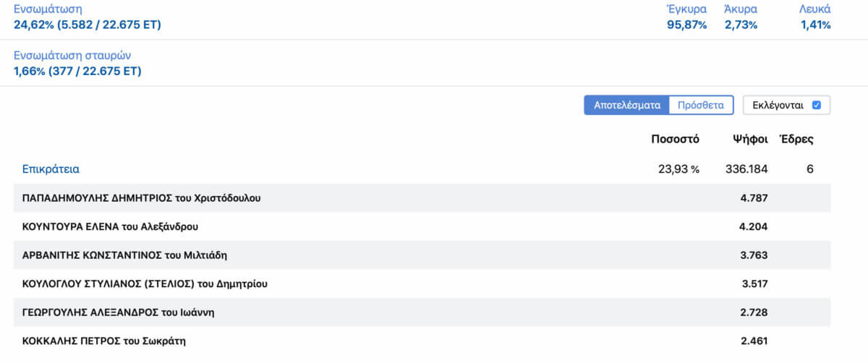Click the Ψήφοι column header
The width and height of the screenshot is (868, 363).
tap(750, 140)
